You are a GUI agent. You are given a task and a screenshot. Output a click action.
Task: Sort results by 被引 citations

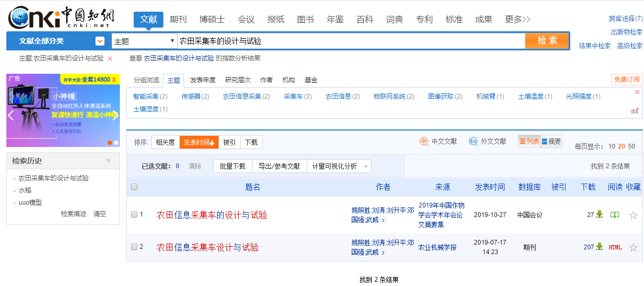pyautogui.click(x=229, y=142)
